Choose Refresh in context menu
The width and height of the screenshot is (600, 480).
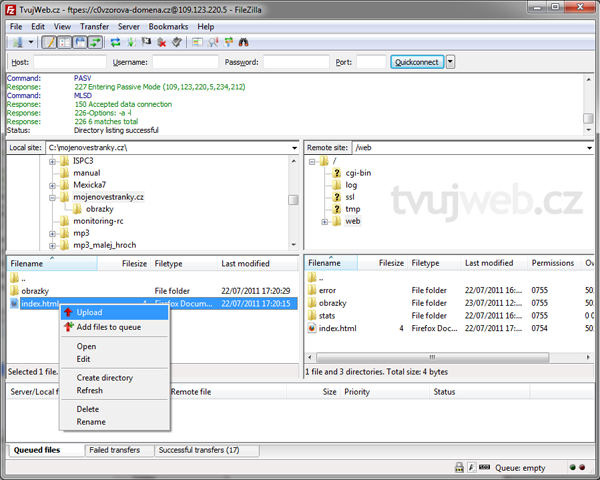115,390
